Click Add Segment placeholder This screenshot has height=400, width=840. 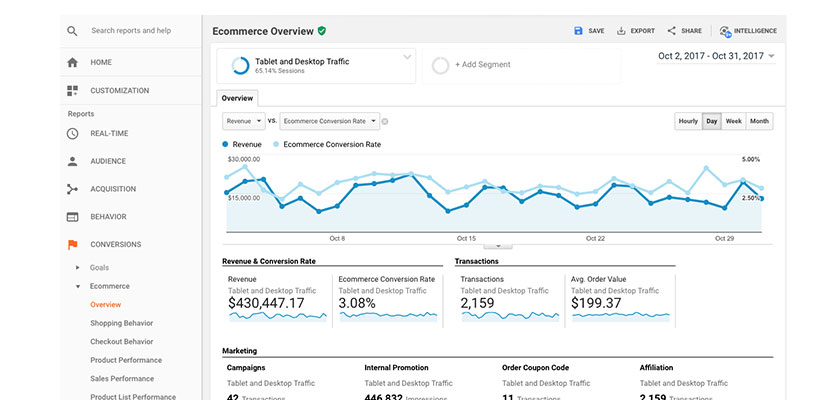484,64
